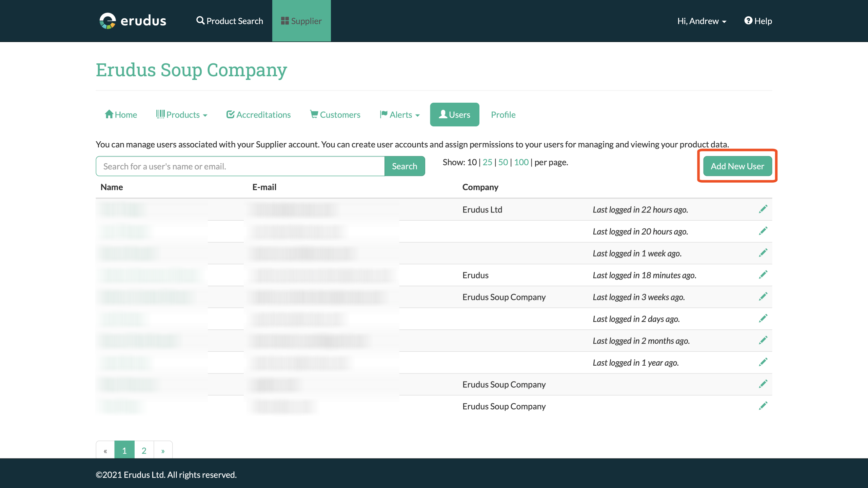Viewport: 868px width, 488px height.
Task: Click the user name or email search field
Action: [240, 166]
